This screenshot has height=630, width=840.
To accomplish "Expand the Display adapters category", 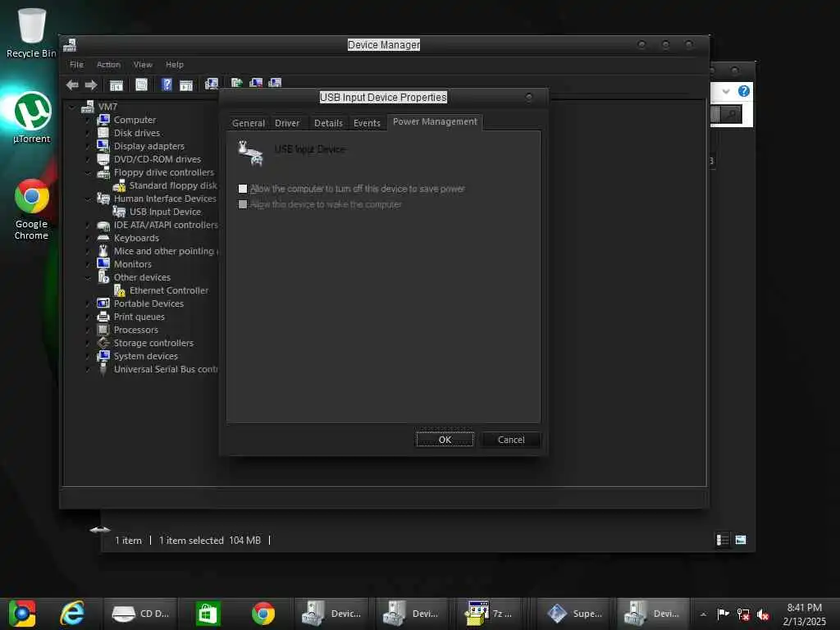I will (x=88, y=146).
